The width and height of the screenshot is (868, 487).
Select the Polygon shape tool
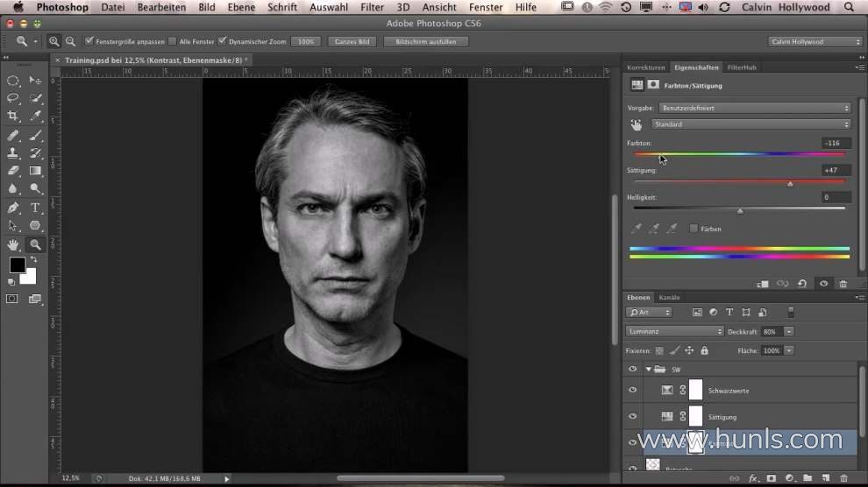point(35,225)
